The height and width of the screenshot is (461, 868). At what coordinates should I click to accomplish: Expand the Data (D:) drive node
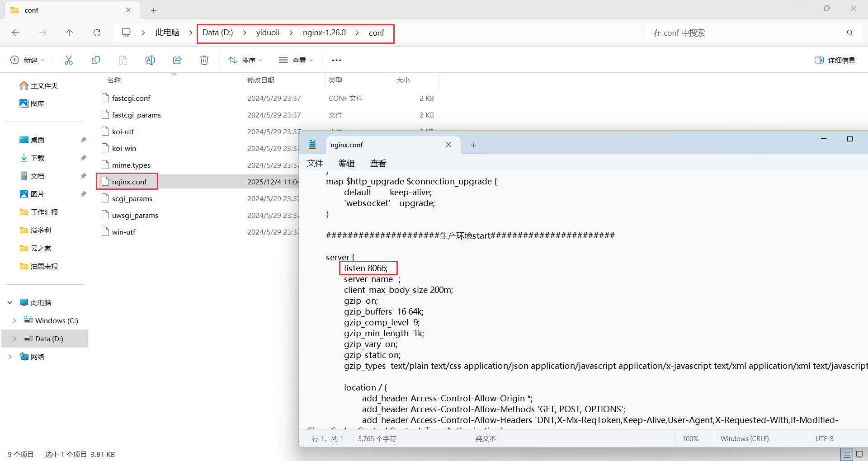point(14,339)
